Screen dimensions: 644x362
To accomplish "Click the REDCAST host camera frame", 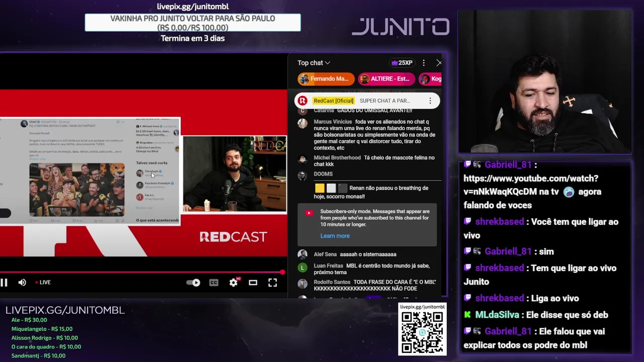I will pos(234,174).
